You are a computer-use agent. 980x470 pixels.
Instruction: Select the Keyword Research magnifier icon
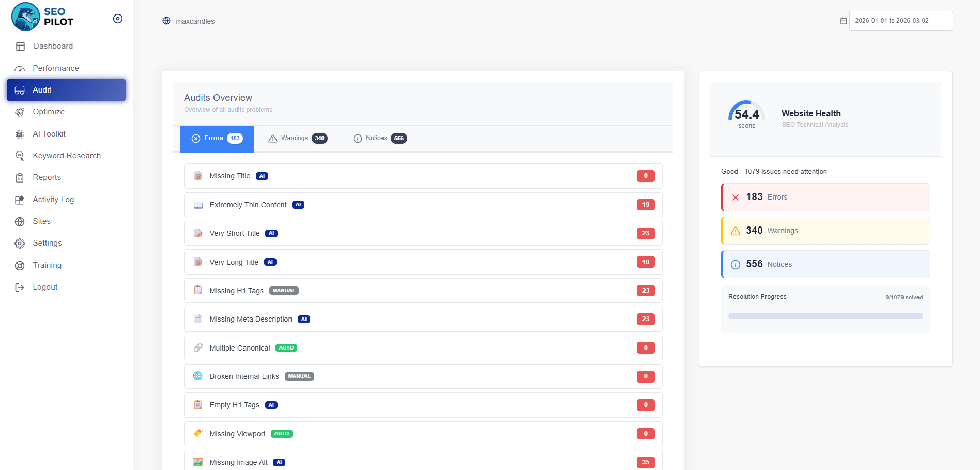click(x=20, y=155)
